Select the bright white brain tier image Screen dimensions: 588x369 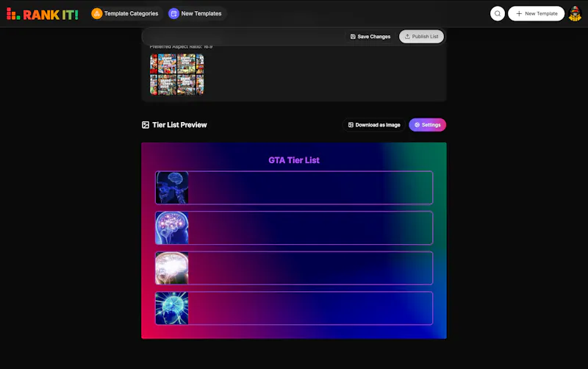172,268
